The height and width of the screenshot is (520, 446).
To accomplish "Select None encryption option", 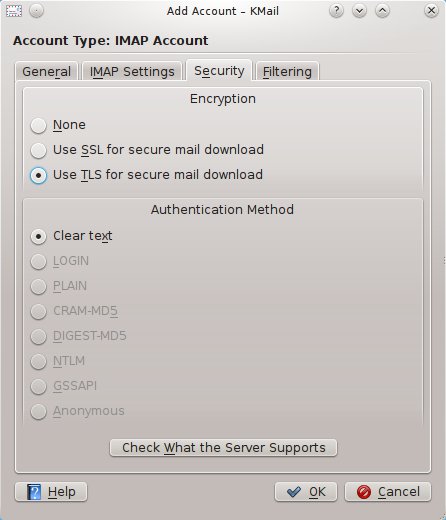I will point(58,125).
